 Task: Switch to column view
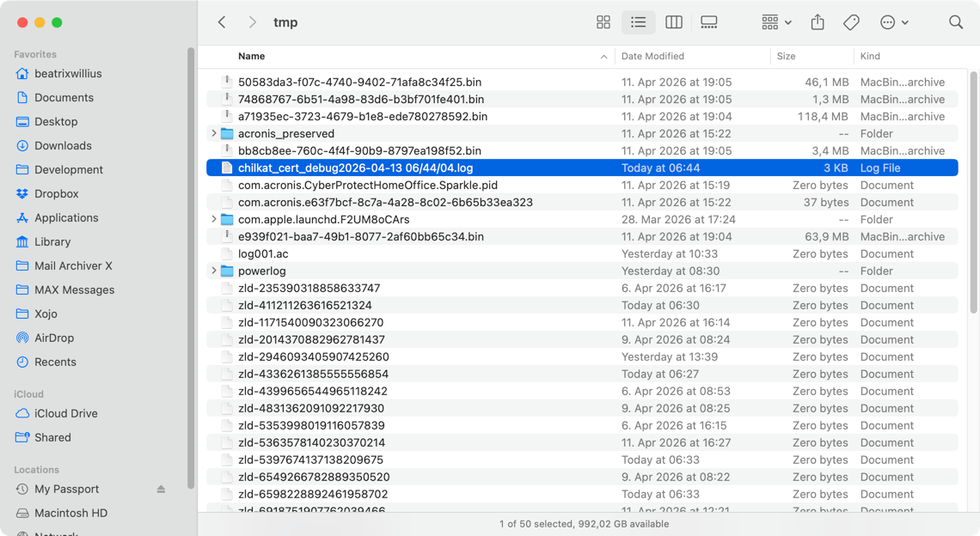[x=674, y=22]
